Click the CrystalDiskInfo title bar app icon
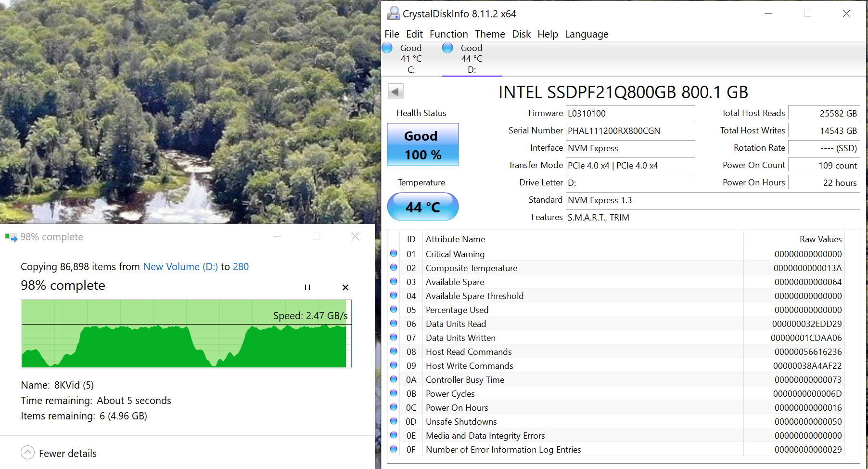Image resolution: width=868 pixels, height=469 pixels. coord(393,13)
